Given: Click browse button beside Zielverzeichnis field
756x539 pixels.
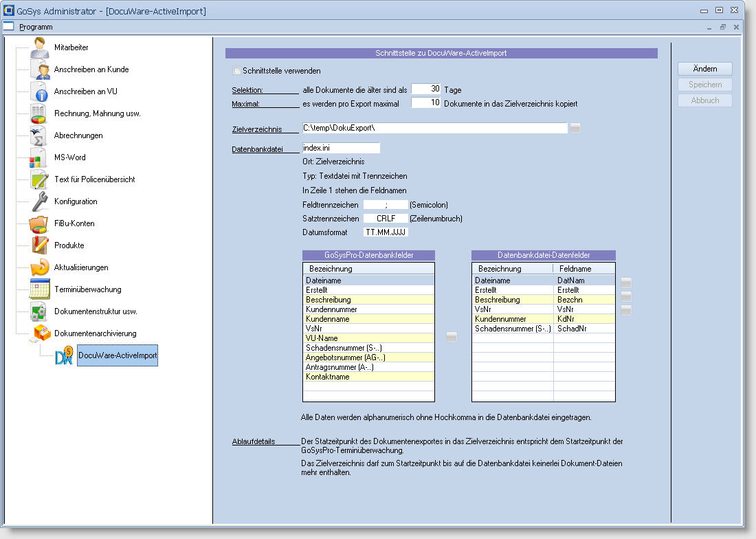Looking at the screenshot, I should point(575,128).
